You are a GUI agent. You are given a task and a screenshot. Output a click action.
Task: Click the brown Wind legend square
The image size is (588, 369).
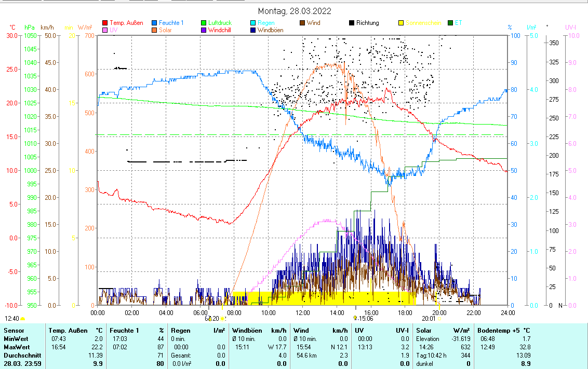(302, 23)
